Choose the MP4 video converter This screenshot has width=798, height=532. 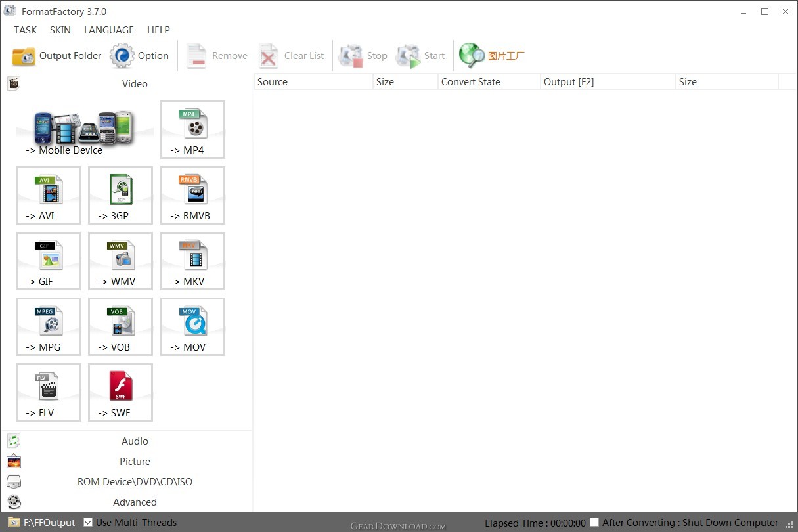click(x=192, y=129)
